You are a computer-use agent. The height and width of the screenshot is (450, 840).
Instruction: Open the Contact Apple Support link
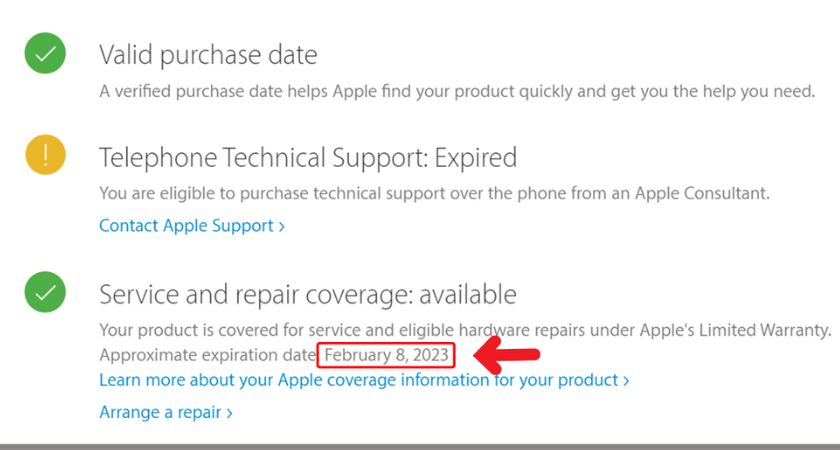tap(186, 226)
